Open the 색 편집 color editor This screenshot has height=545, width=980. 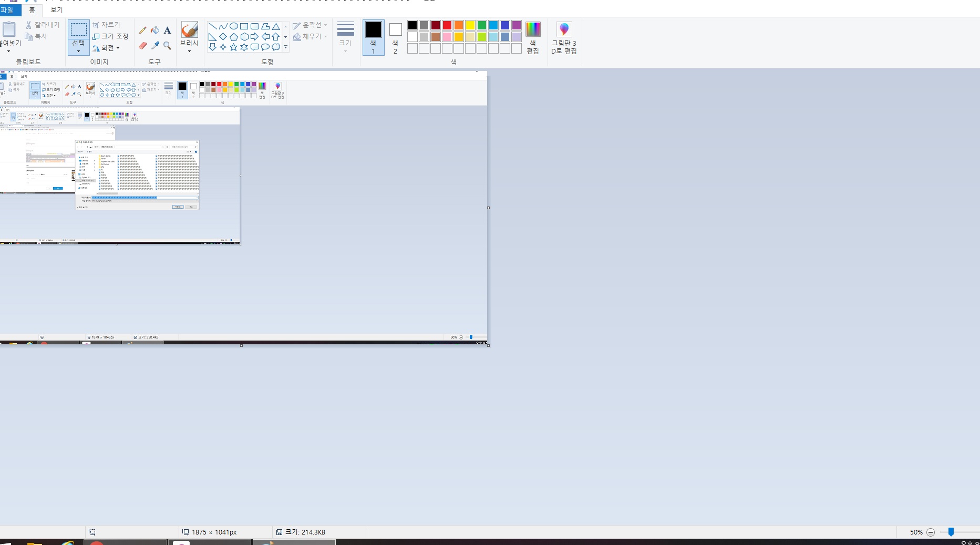pyautogui.click(x=533, y=38)
